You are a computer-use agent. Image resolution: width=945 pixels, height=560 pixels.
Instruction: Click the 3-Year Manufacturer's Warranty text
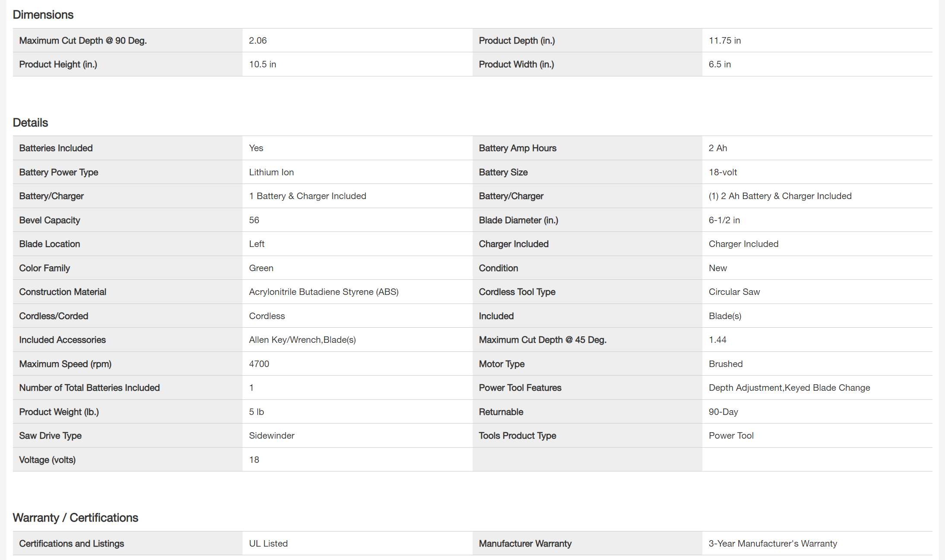(x=772, y=544)
